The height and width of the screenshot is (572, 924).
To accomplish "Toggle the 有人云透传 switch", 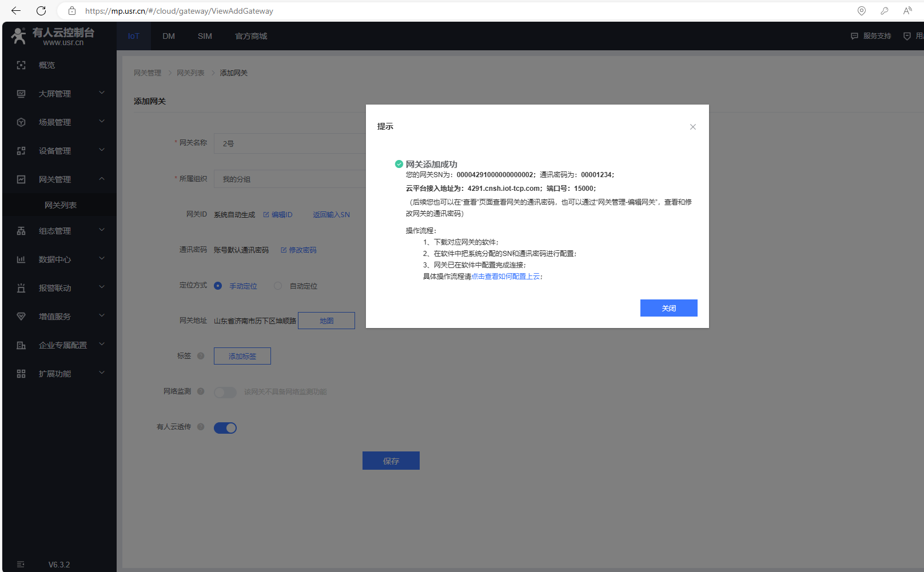I will pyautogui.click(x=225, y=428).
